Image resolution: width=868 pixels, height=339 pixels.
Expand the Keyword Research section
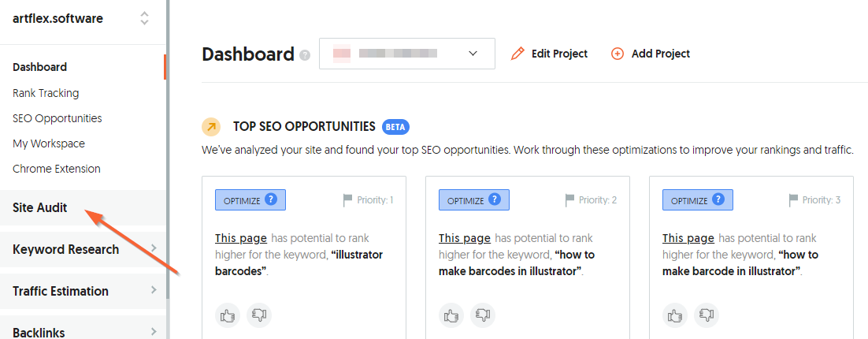pyautogui.click(x=83, y=249)
